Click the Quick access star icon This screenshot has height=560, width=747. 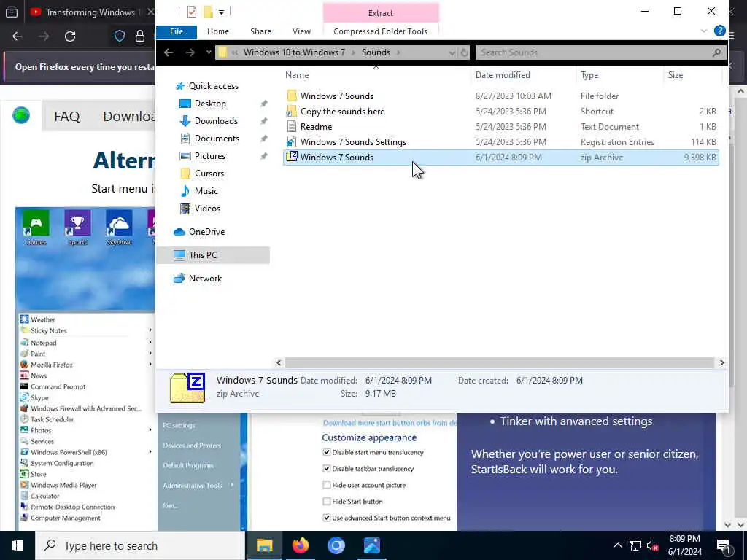pos(179,86)
